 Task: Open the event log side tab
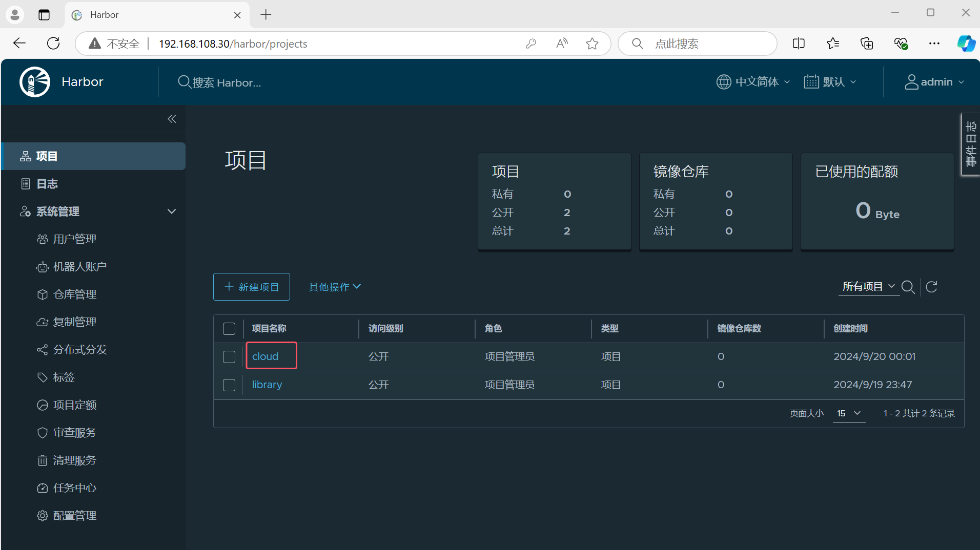970,144
